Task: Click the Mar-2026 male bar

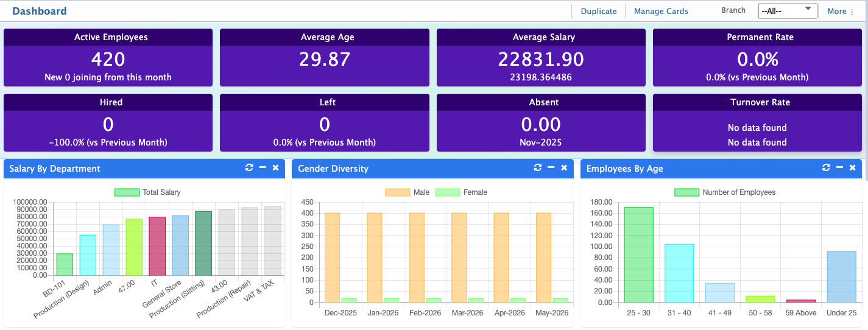Action: click(x=459, y=258)
